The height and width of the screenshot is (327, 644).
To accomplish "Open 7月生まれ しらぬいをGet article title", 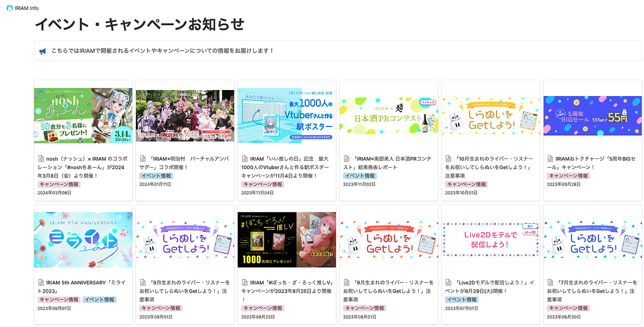I will pos(592,291).
